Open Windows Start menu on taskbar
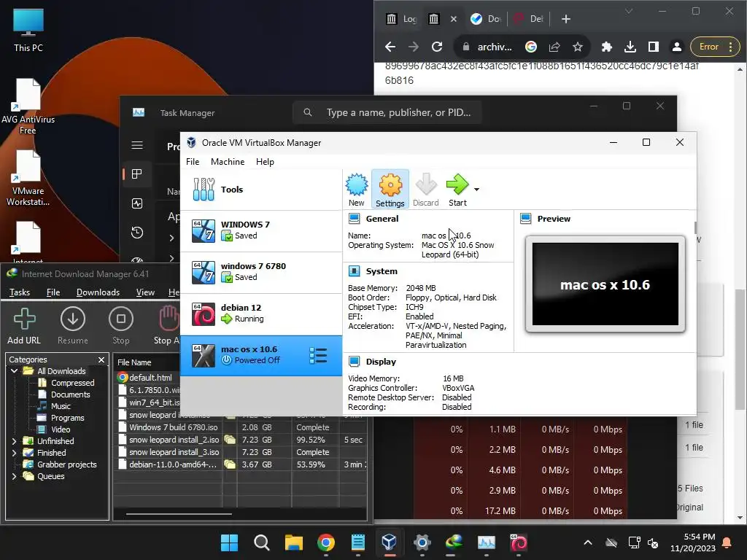 coord(229,542)
